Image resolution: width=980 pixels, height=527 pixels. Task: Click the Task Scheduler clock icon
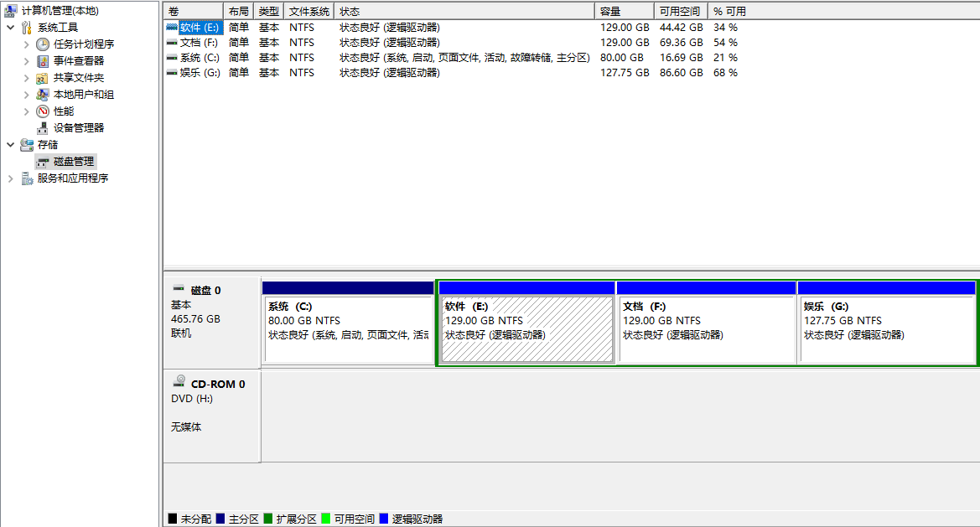point(43,44)
